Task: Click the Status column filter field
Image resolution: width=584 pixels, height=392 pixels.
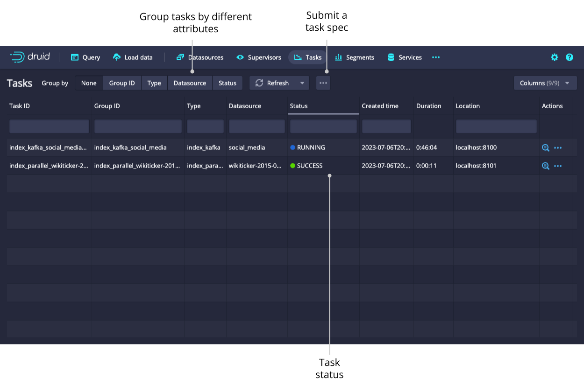Action: [x=323, y=126]
